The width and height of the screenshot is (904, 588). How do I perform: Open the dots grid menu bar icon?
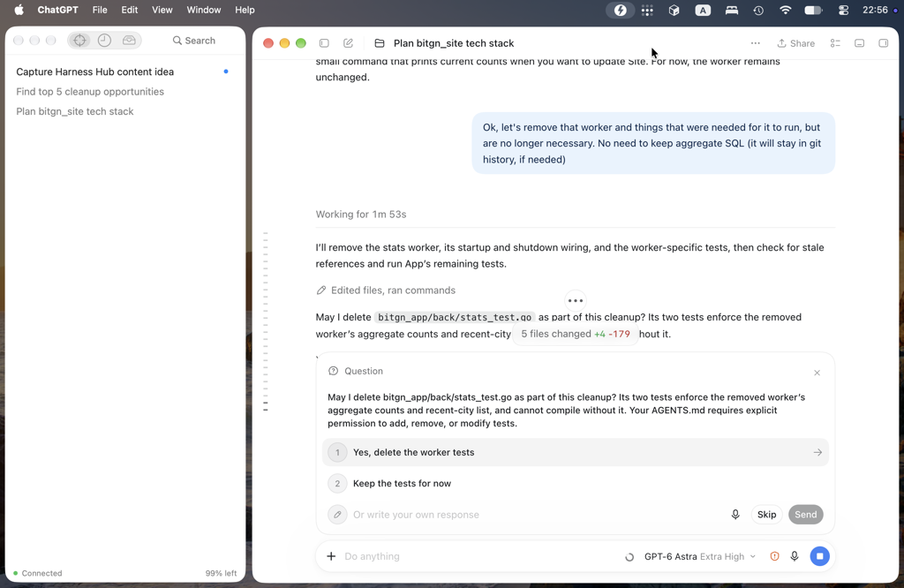click(647, 10)
